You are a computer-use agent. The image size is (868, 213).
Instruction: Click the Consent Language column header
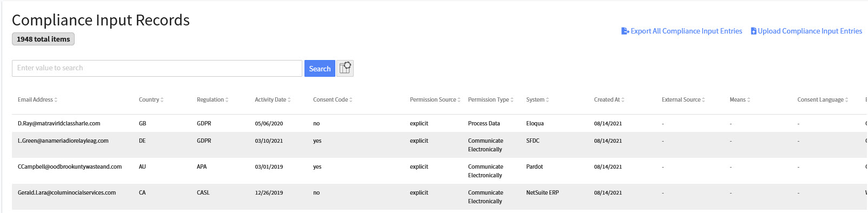click(x=820, y=100)
